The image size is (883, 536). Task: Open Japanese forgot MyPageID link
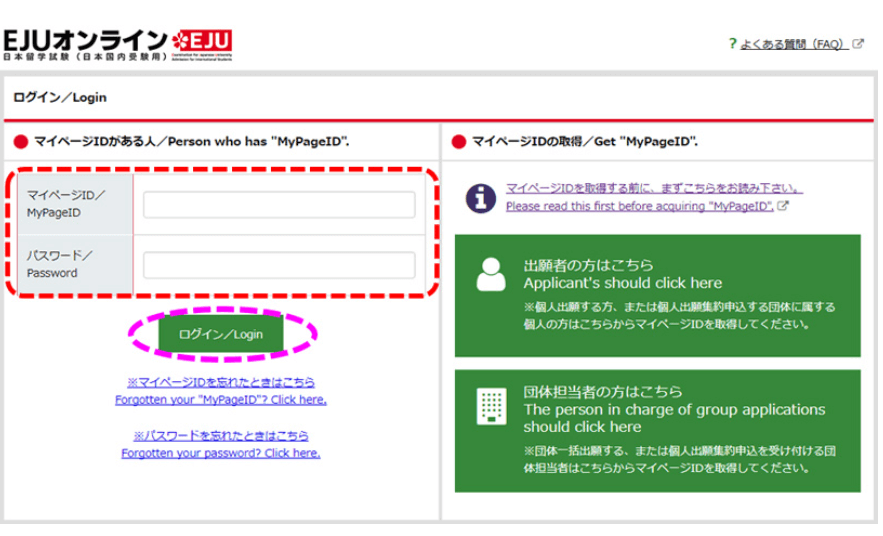tap(221, 382)
